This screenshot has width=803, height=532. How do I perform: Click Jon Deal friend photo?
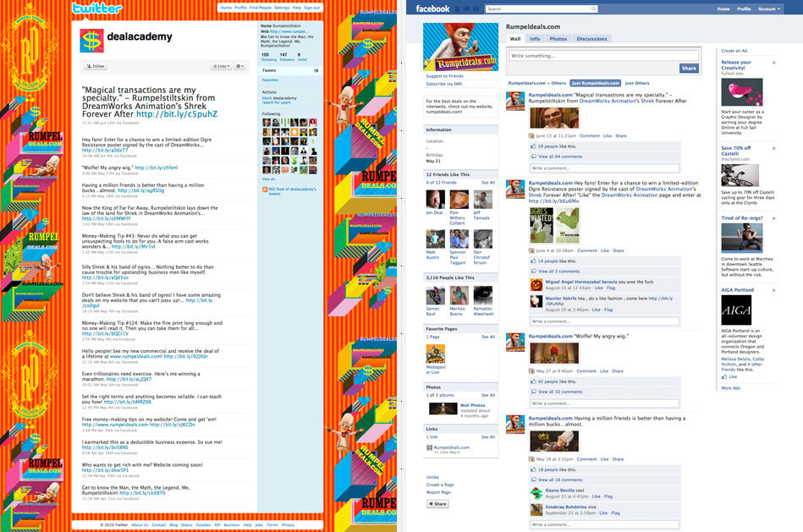(x=435, y=199)
